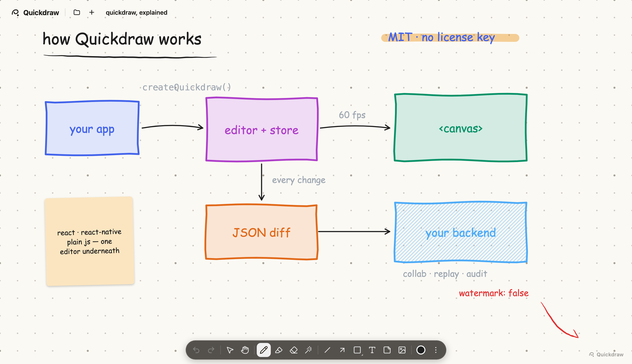Image resolution: width=632 pixels, height=364 pixels.
Task: Select the 'your backend' hatched box
Action: [461, 232]
